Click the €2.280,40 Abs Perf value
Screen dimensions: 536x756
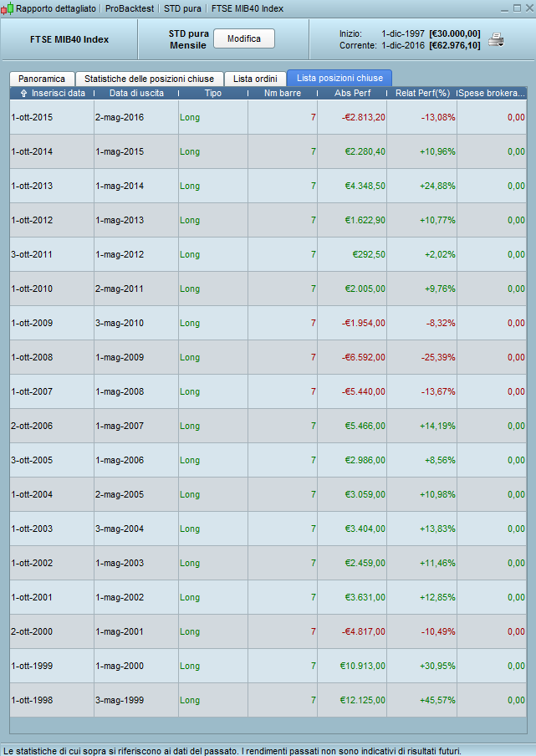pos(365,151)
